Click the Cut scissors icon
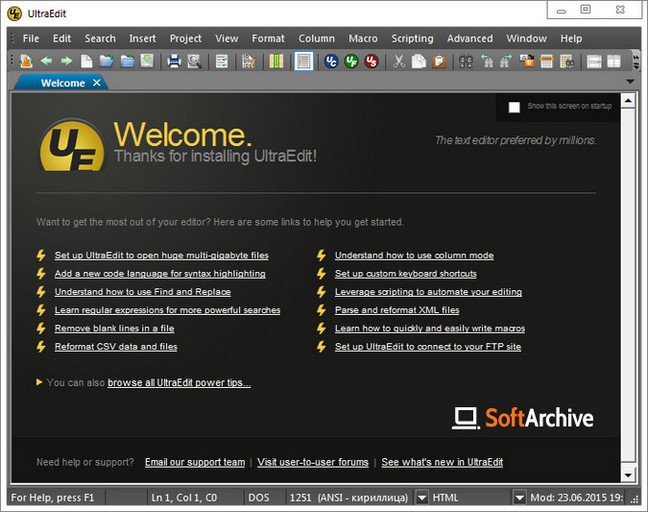Image resolution: width=648 pixels, height=512 pixels. click(x=398, y=61)
